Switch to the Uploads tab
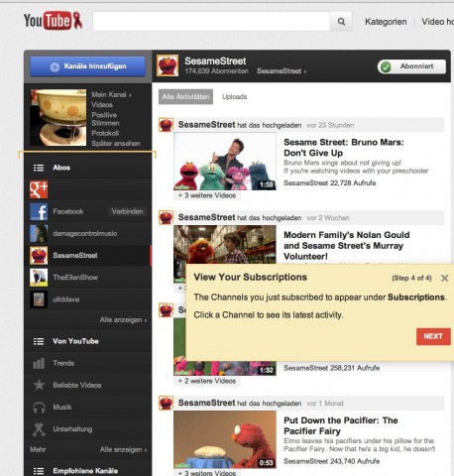Viewport: 454px width, 476px height. [x=234, y=97]
